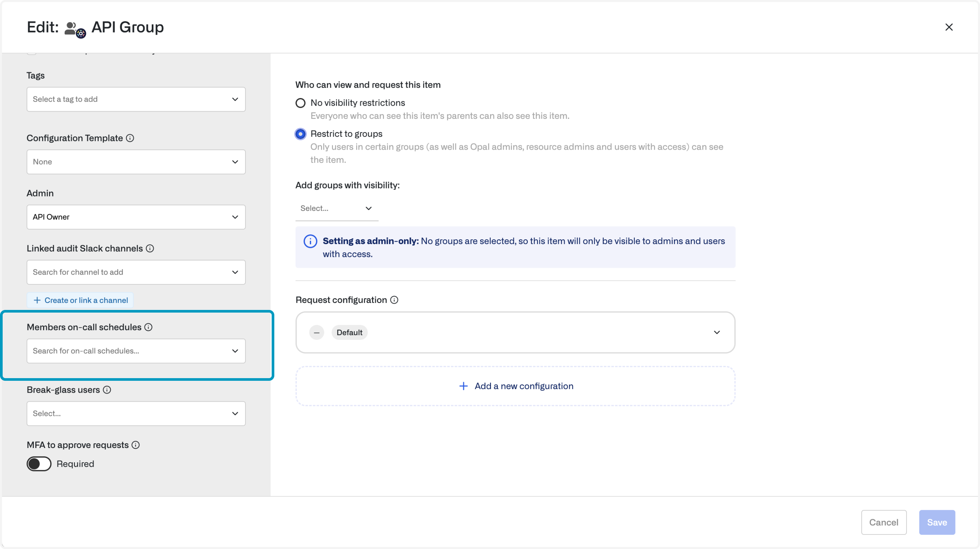Screen dimensions: 980x549
Task: Click the Search for on-call schedules field
Action: point(129,351)
